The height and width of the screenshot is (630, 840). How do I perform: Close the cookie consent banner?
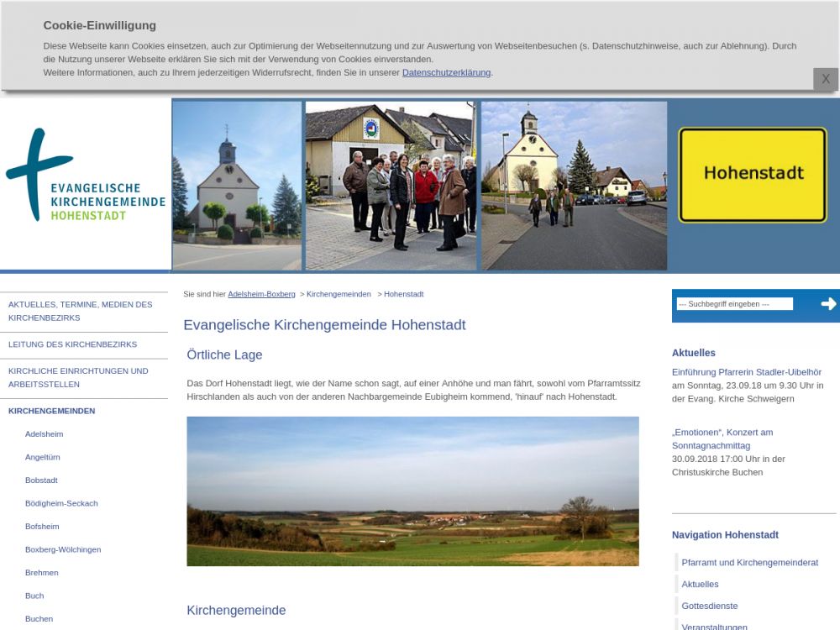[x=825, y=79]
